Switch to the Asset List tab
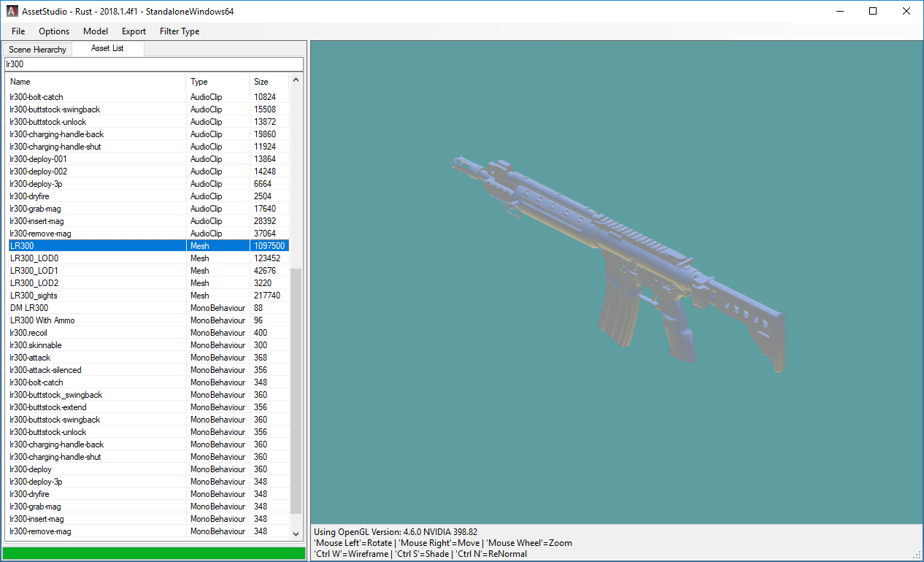Image resolution: width=924 pixels, height=562 pixels. 107,49
